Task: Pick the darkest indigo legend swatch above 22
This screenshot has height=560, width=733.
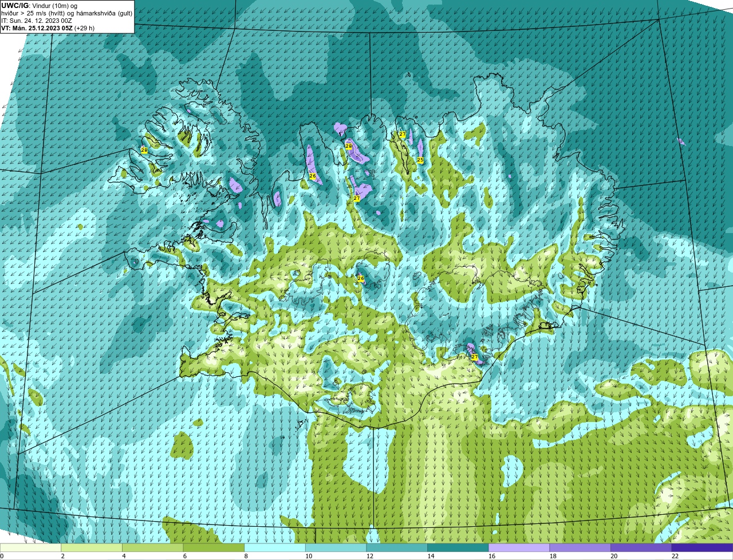Action: coord(702,547)
